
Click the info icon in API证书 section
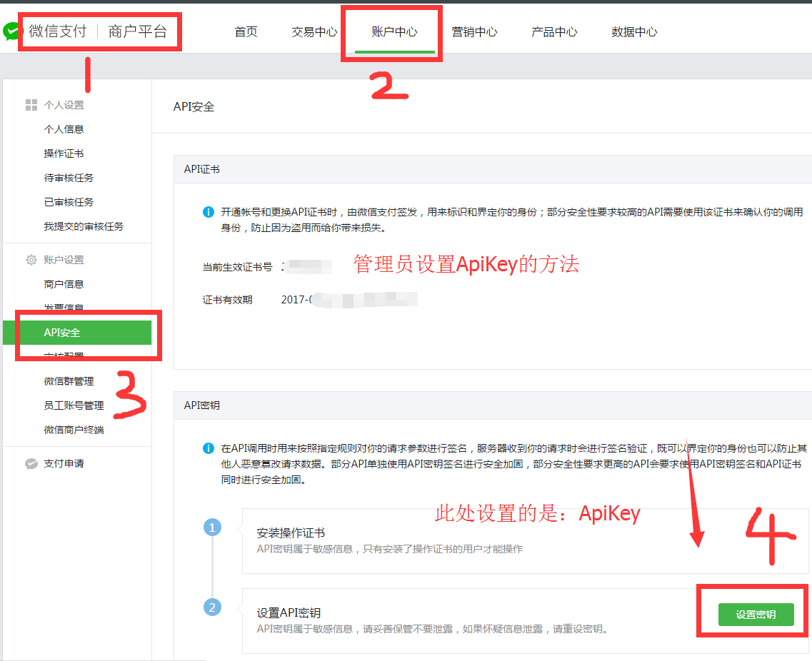click(x=209, y=212)
